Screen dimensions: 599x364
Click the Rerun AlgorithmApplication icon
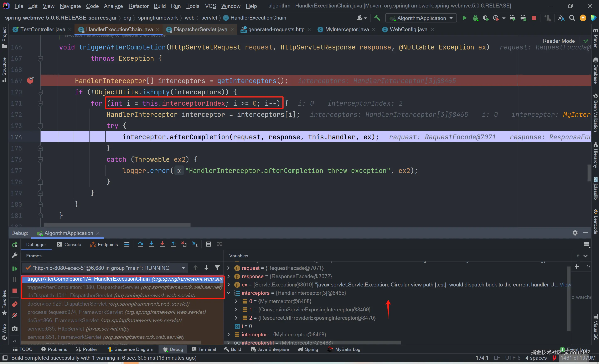point(15,245)
